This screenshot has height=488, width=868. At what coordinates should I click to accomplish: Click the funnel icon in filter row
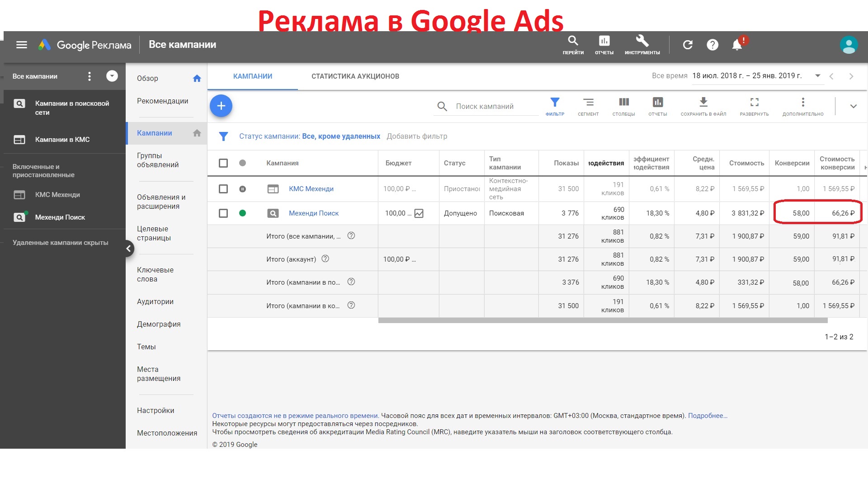point(223,136)
